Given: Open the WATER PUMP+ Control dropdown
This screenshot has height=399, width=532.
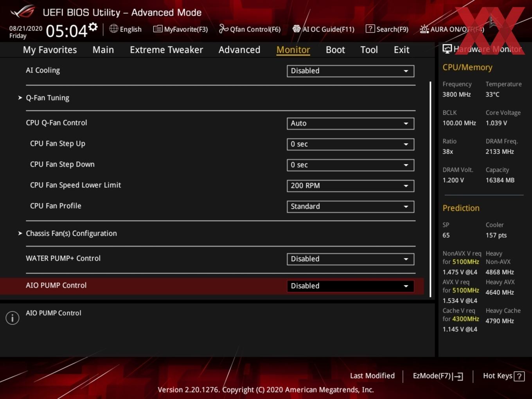Looking at the screenshot, I should coord(350,259).
